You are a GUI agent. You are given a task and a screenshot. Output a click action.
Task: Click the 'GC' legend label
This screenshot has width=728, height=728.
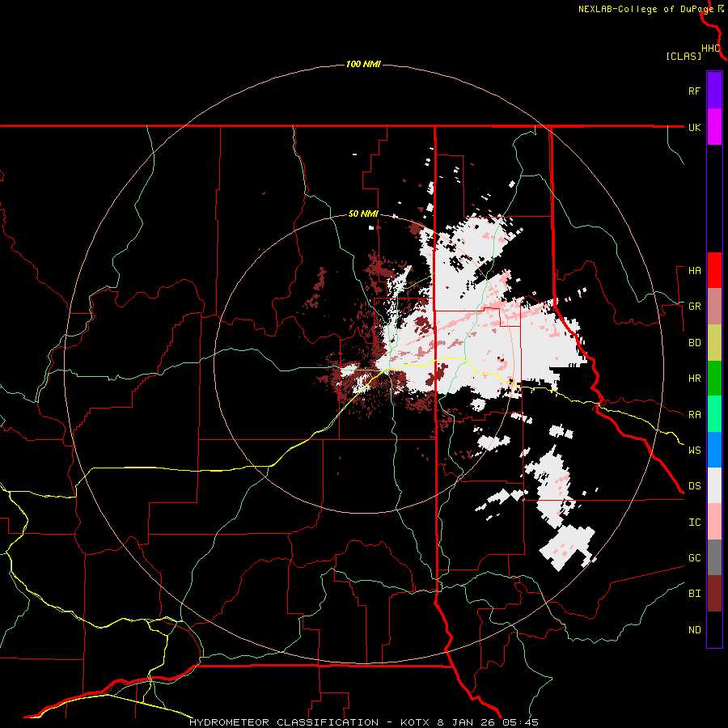[x=694, y=558]
